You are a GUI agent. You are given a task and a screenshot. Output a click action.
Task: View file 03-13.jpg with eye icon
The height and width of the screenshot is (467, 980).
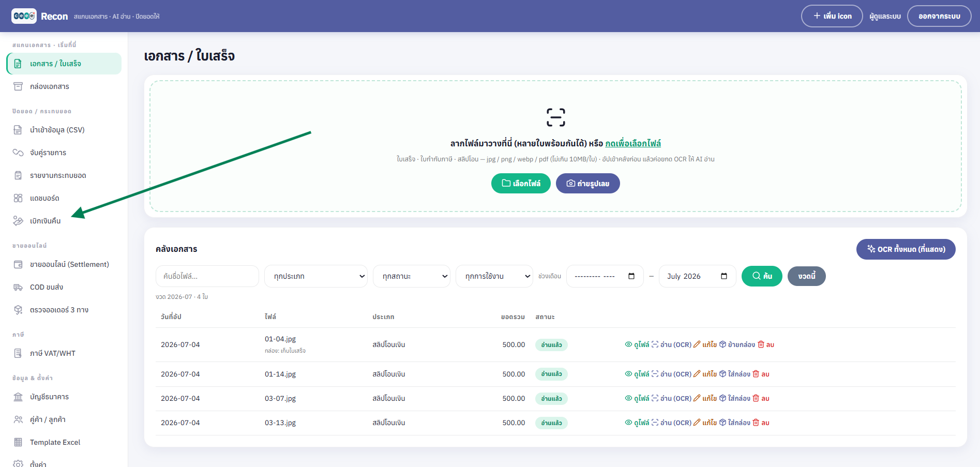[x=628, y=423]
